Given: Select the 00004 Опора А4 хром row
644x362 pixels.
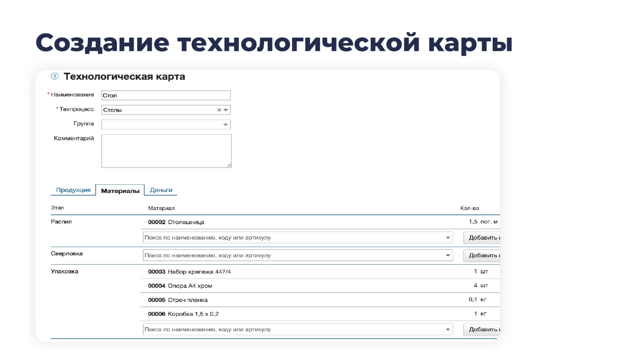Looking at the screenshot, I should [321, 286].
